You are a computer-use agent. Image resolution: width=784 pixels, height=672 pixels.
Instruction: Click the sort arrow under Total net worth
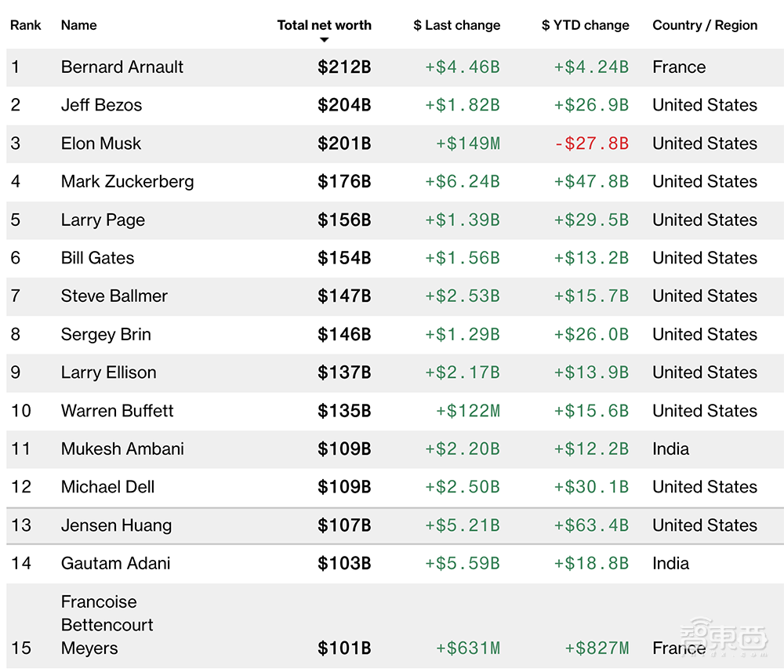pos(324,40)
